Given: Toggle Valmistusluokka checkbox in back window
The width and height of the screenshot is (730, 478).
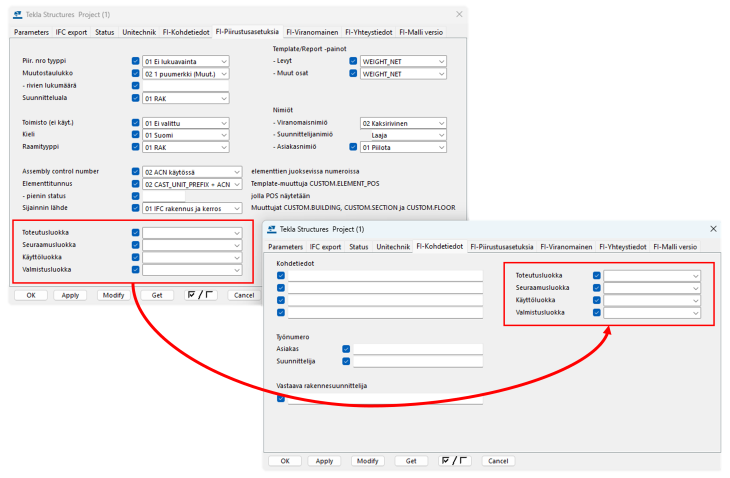Looking at the screenshot, I should [135, 270].
